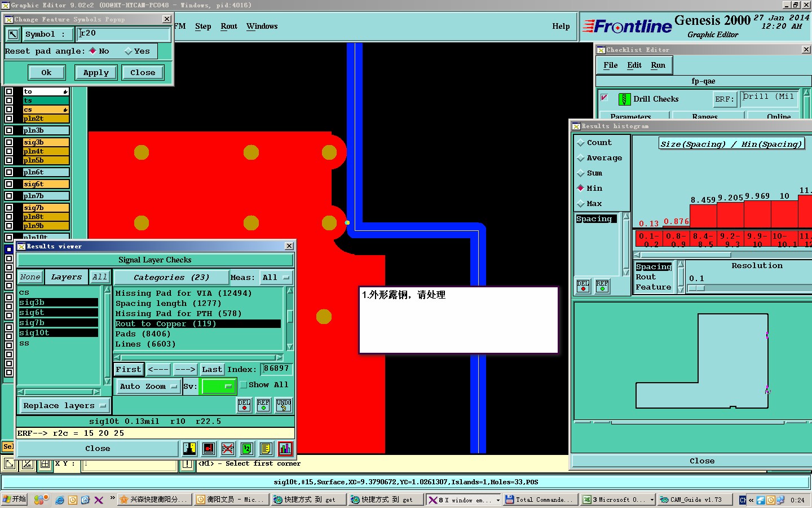Open File menu in Checklist Editor
Viewport: 812px width, 508px height.
point(610,65)
